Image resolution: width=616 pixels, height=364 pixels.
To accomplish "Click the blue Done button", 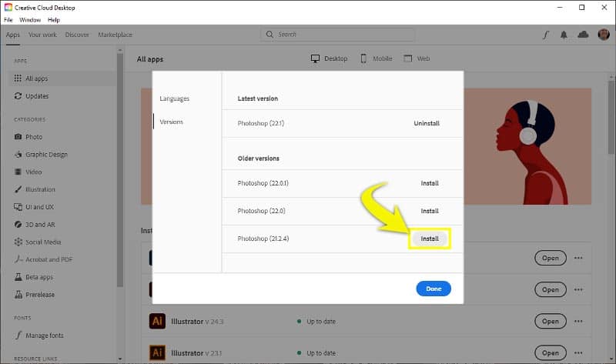I will point(434,289).
